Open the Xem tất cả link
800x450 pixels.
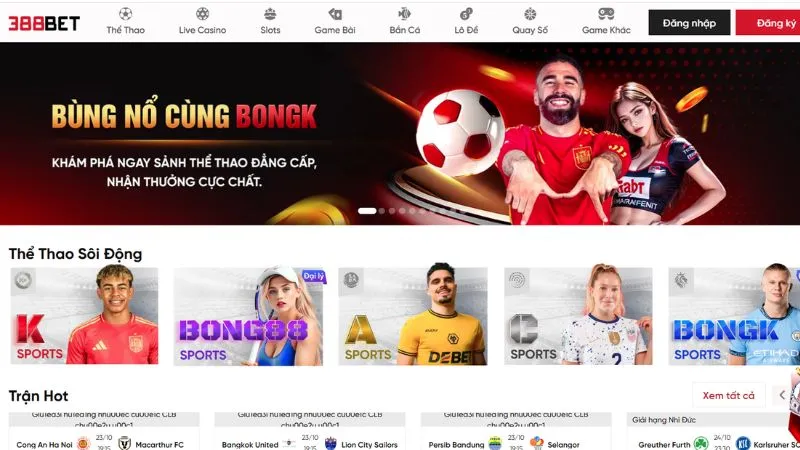(729, 395)
